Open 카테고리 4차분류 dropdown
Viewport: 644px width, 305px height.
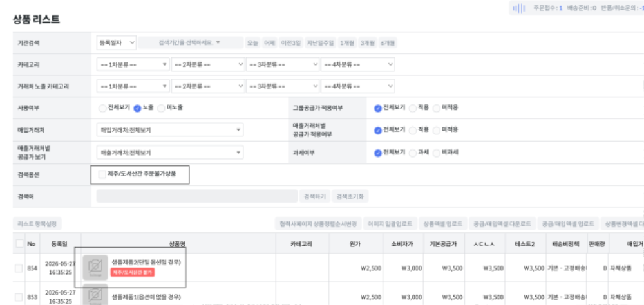(x=357, y=64)
